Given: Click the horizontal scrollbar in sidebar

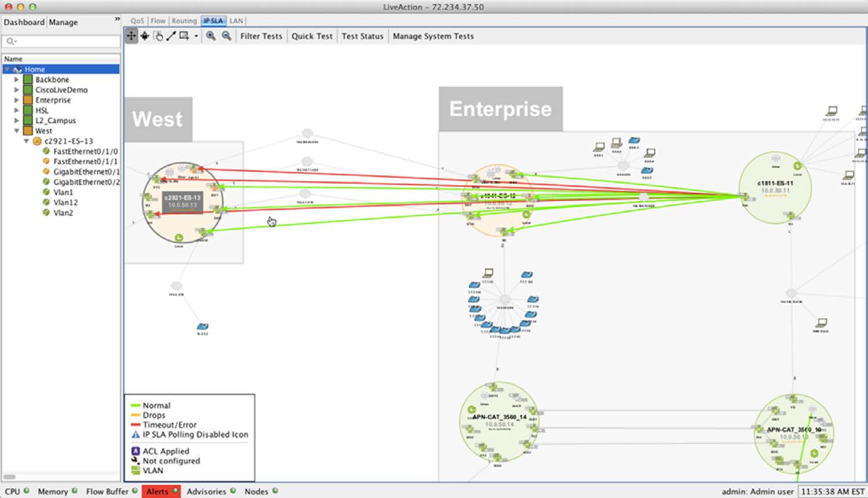Looking at the screenshot, I should 10,477.
